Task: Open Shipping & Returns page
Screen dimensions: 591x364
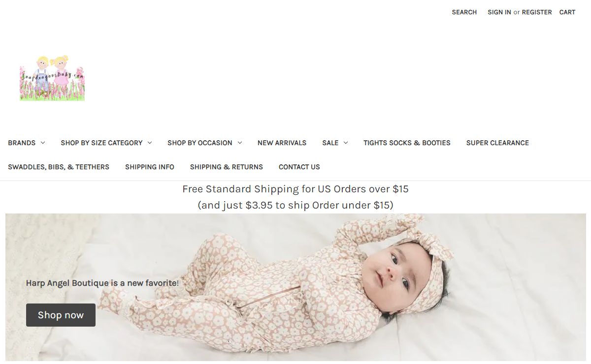Action: tap(227, 167)
